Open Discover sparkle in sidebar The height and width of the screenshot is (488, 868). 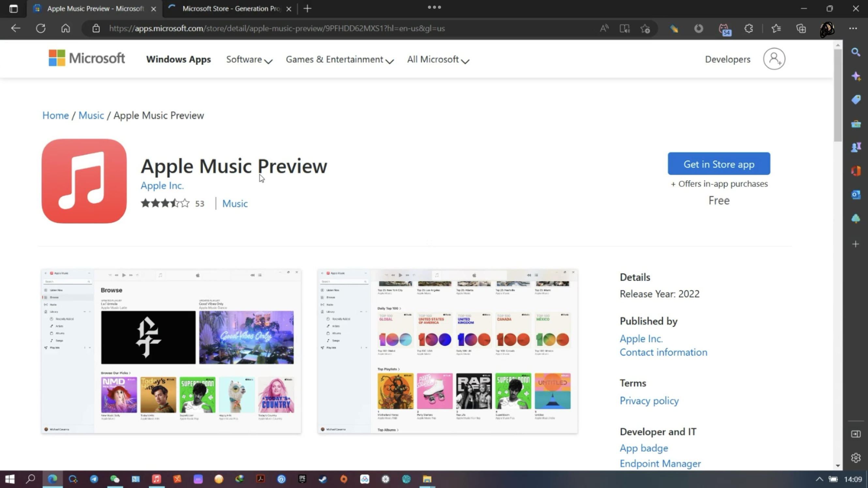pyautogui.click(x=856, y=76)
